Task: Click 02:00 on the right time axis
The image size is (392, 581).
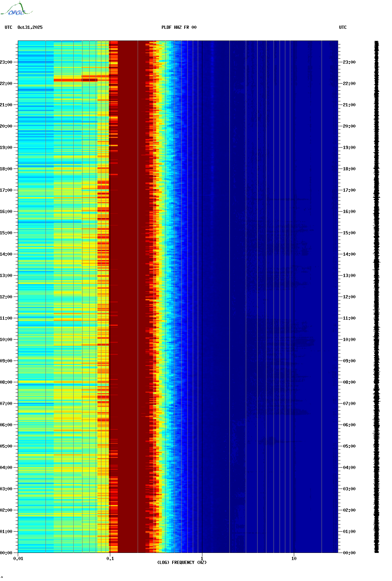Action: 349,510
